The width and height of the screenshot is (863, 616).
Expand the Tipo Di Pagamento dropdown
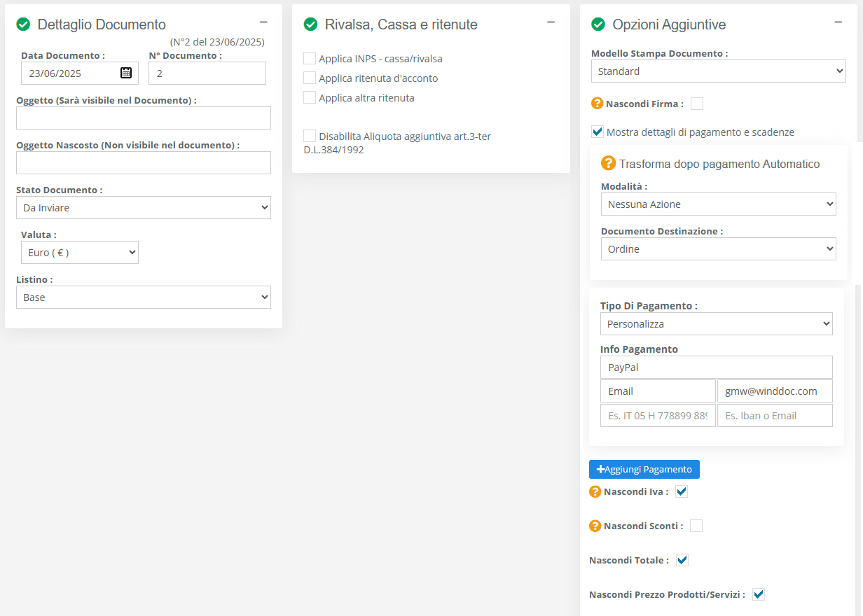(716, 324)
